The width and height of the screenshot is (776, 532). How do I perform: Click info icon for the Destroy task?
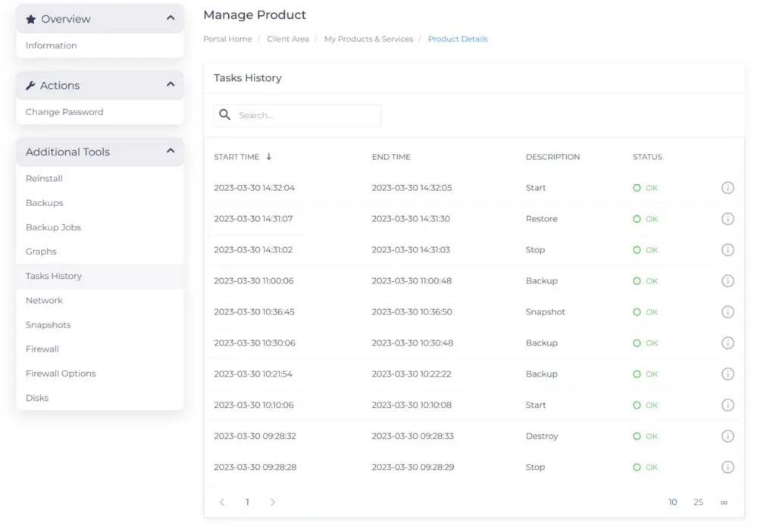727,437
